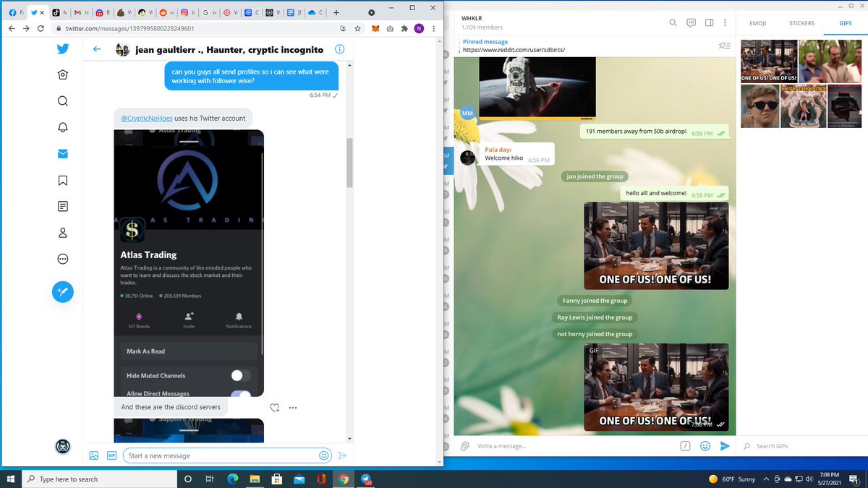React with heart icon on discord servers message

[x=275, y=408]
